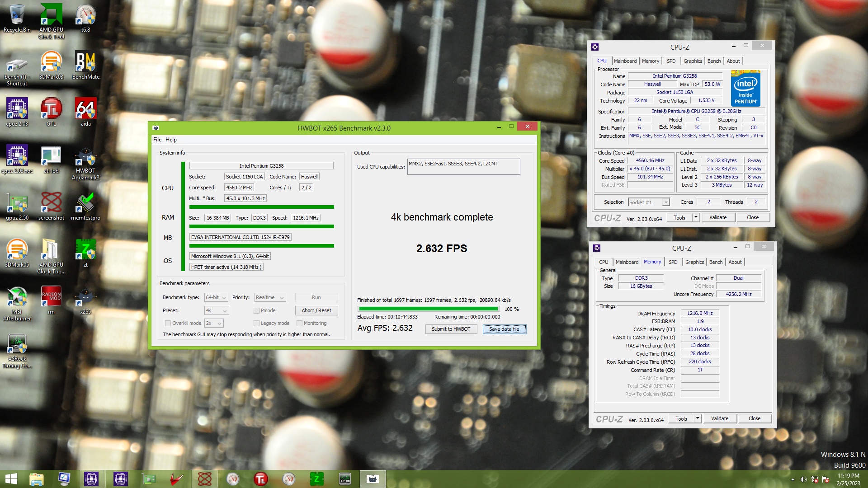Open the t6.8 desktop shortcut
The height and width of the screenshot is (488, 868).
pyautogui.click(x=85, y=18)
